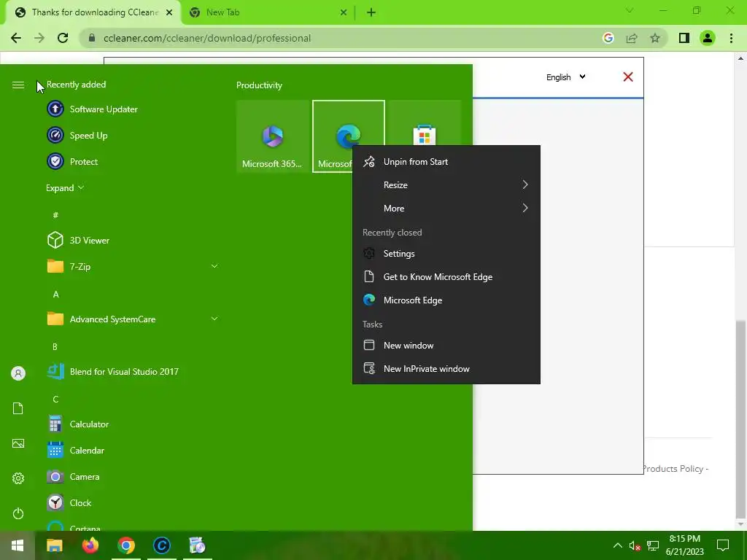Image resolution: width=747 pixels, height=560 pixels.
Task: Click the Google icon in address bar
Action: pyautogui.click(x=608, y=38)
